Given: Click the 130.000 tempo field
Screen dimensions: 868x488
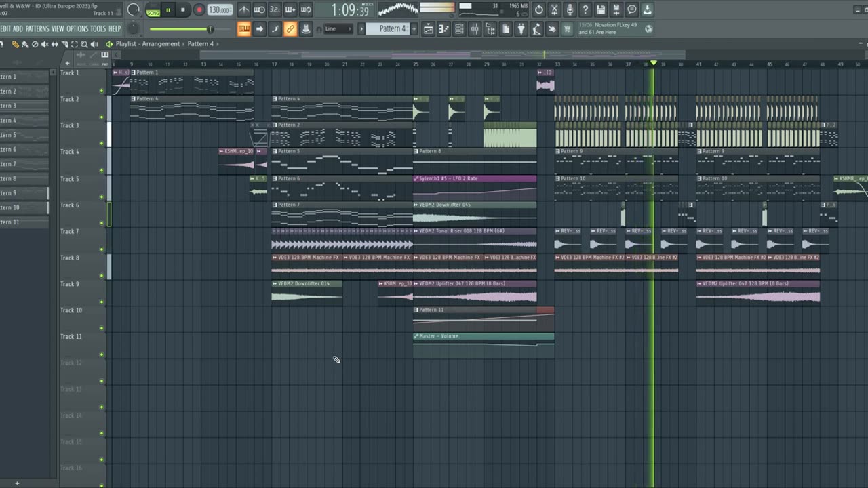Looking at the screenshot, I should 220,10.
